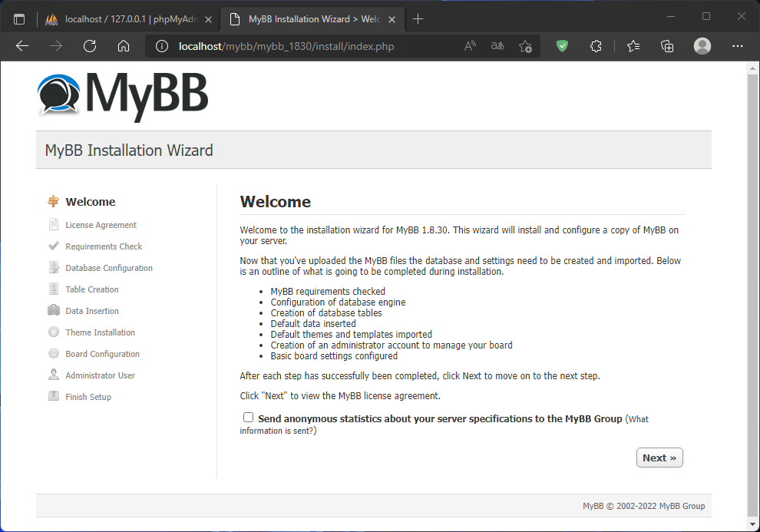Click 'MyBB requirements checked' bullet text
The height and width of the screenshot is (532, 760).
(328, 291)
